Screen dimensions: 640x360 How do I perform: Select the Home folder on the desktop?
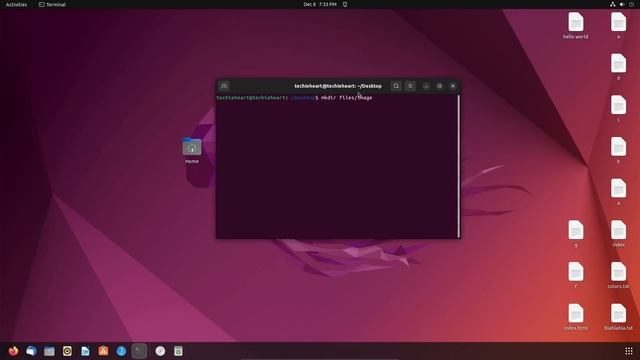point(192,151)
